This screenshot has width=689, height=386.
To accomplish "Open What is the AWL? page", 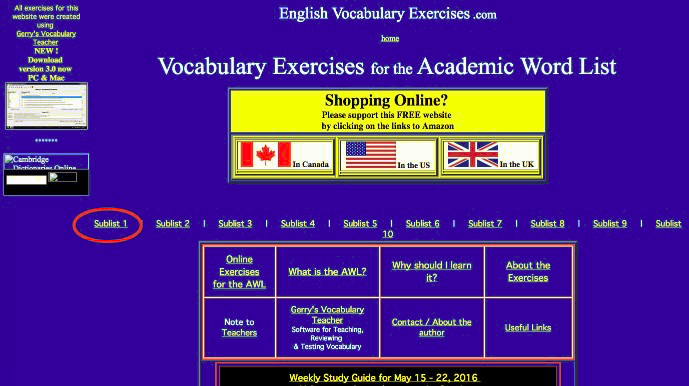I will (327, 272).
